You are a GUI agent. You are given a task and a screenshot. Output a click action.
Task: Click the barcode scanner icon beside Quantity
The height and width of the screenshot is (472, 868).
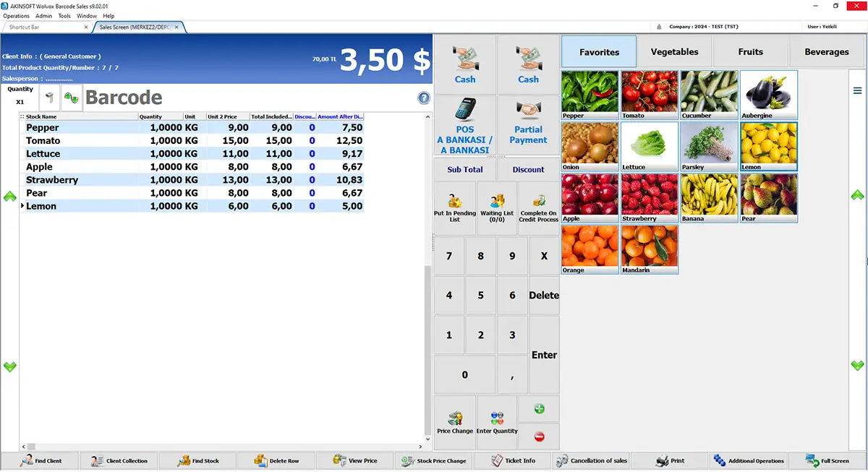point(50,97)
